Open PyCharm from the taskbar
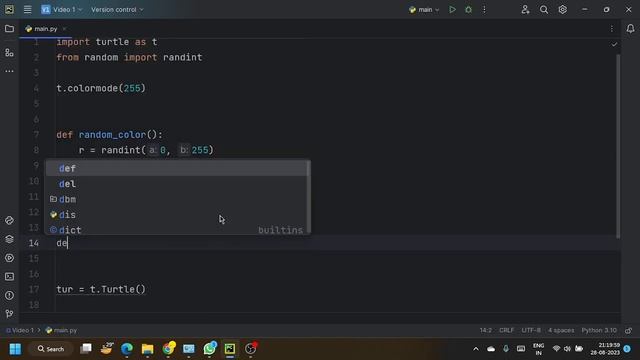Screen dimensions: 640x360 [x=230, y=349]
